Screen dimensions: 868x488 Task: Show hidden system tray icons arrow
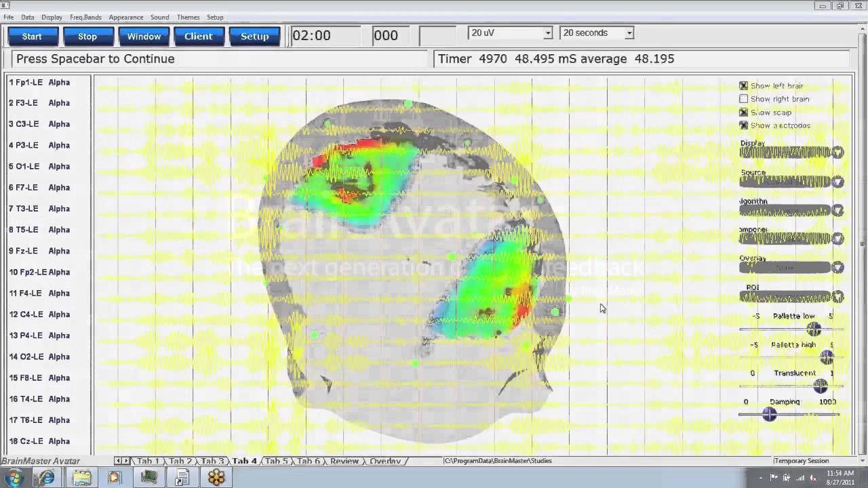(x=762, y=478)
